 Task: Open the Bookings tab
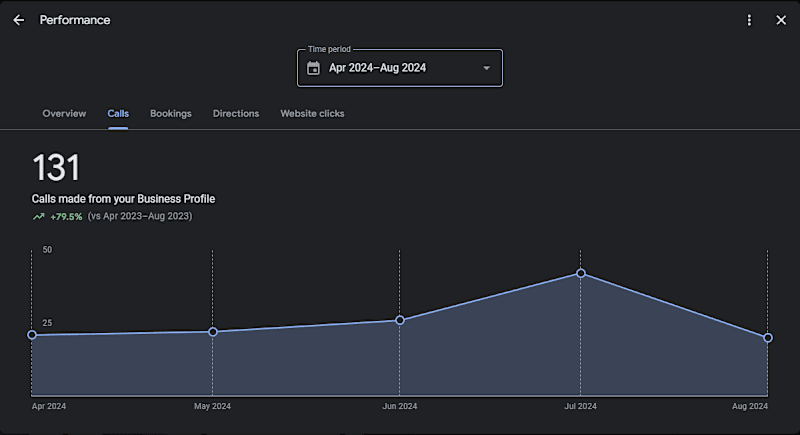(x=171, y=114)
